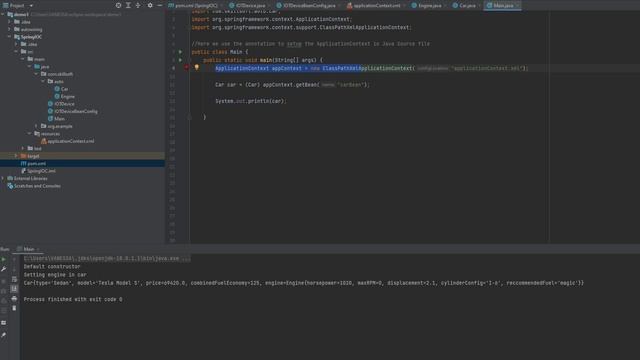Click 'Process finished with exit code 0' text
640x360 pixels.
[73, 299]
